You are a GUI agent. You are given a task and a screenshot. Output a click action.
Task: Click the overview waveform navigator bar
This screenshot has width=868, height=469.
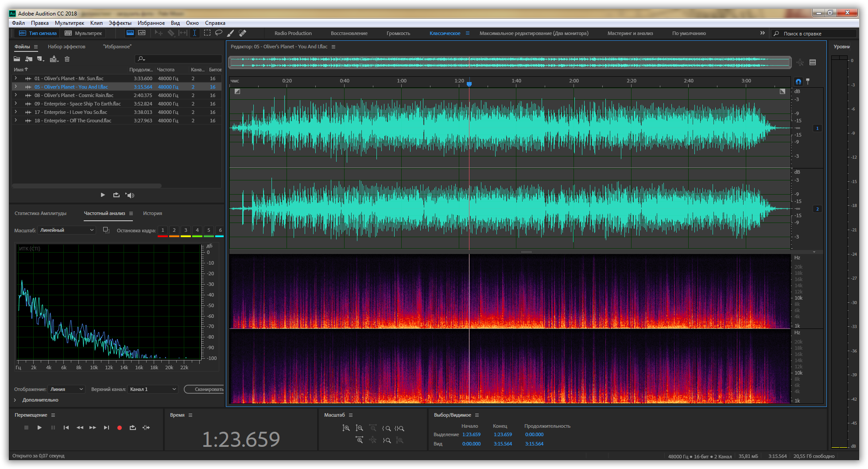click(510, 63)
